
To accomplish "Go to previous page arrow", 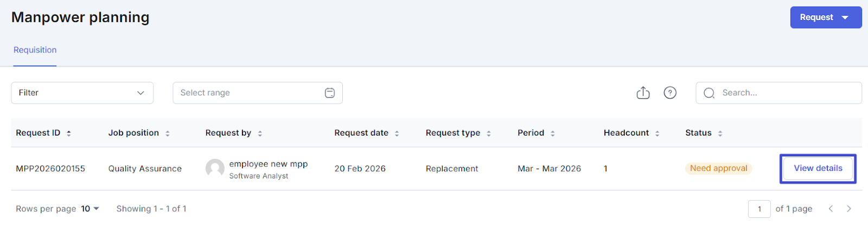I will click(x=831, y=209).
